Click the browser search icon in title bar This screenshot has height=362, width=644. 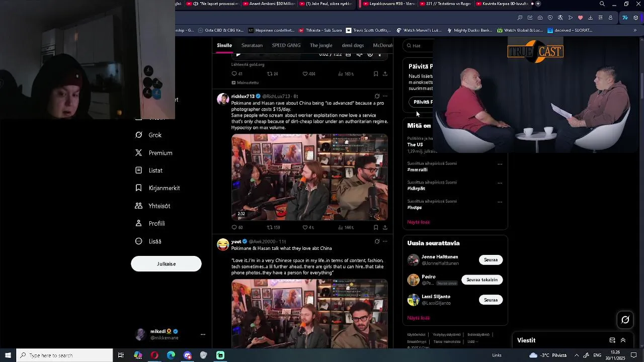point(602,4)
